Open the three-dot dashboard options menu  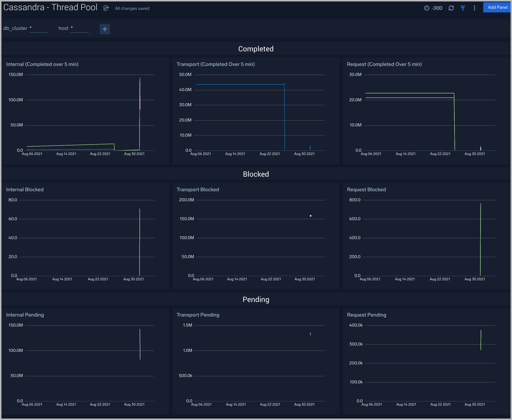click(474, 8)
